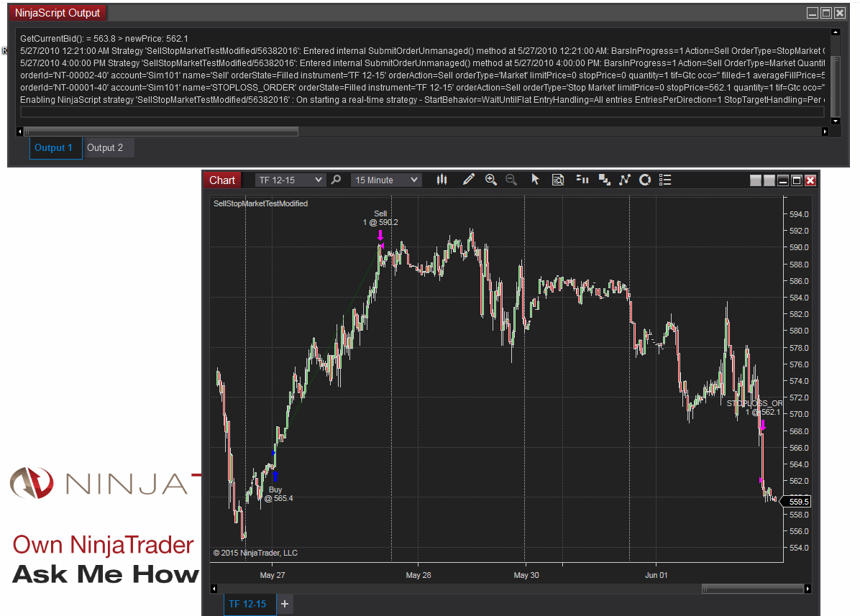This screenshot has width=860, height=616.
Task: Maximize the NinjaScript Output window
Action: click(x=826, y=13)
